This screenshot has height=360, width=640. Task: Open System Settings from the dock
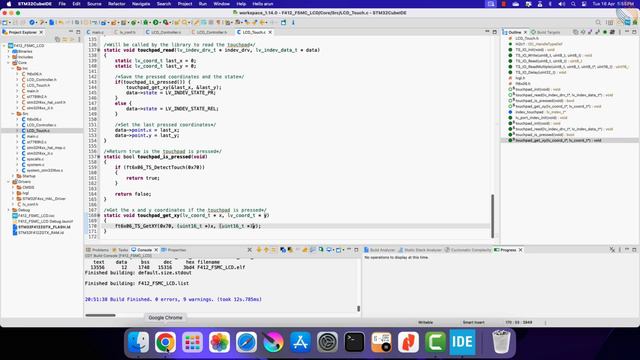point(327,342)
